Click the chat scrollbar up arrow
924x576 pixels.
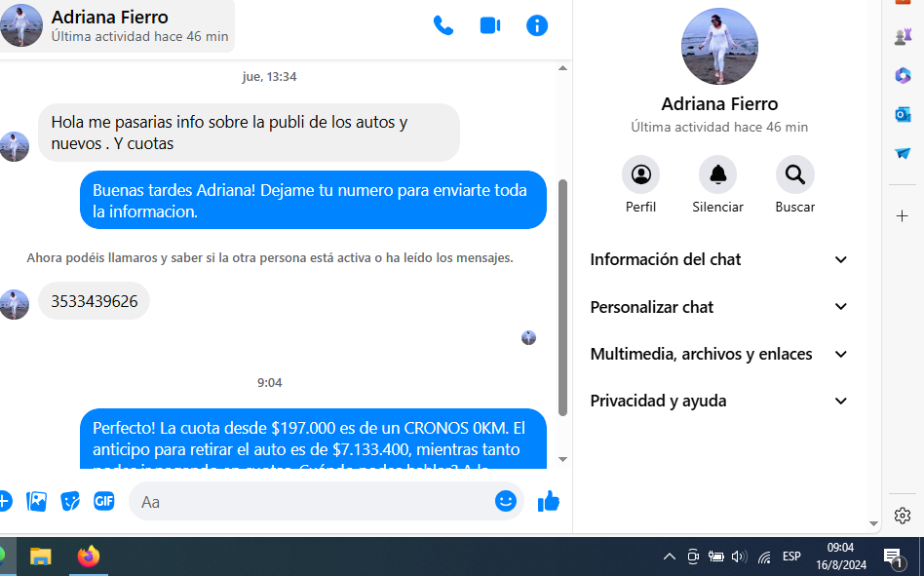tap(562, 68)
